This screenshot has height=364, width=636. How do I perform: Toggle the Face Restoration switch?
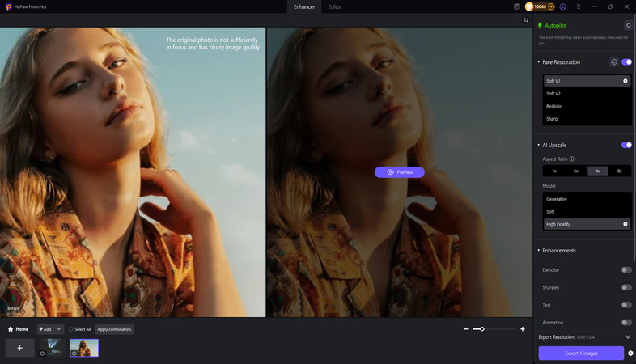coord(626,62)
